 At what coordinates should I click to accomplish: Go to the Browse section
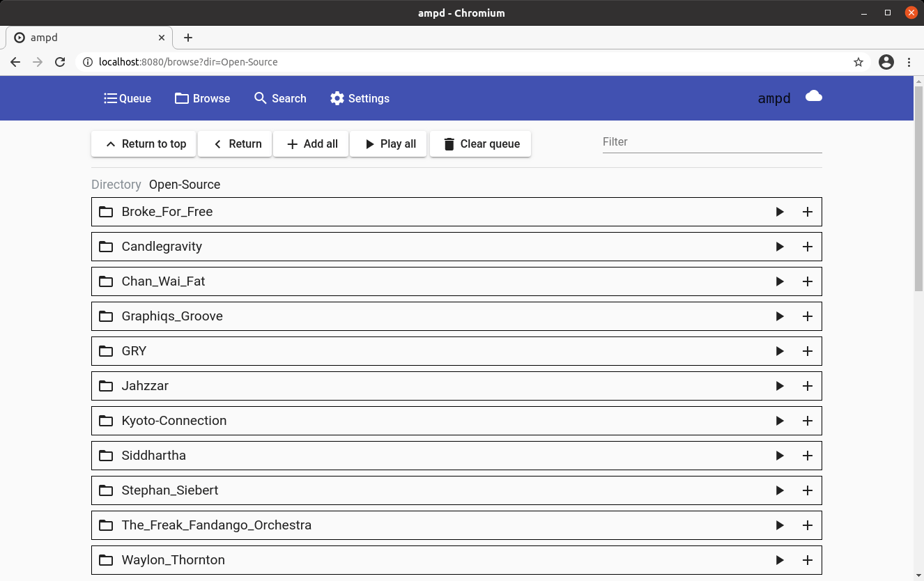coord(202,98)
